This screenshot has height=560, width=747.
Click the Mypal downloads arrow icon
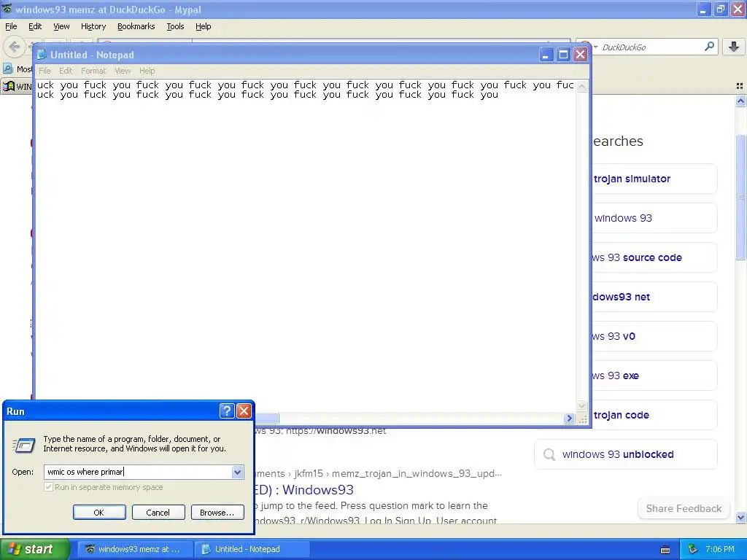click(734, 47)
